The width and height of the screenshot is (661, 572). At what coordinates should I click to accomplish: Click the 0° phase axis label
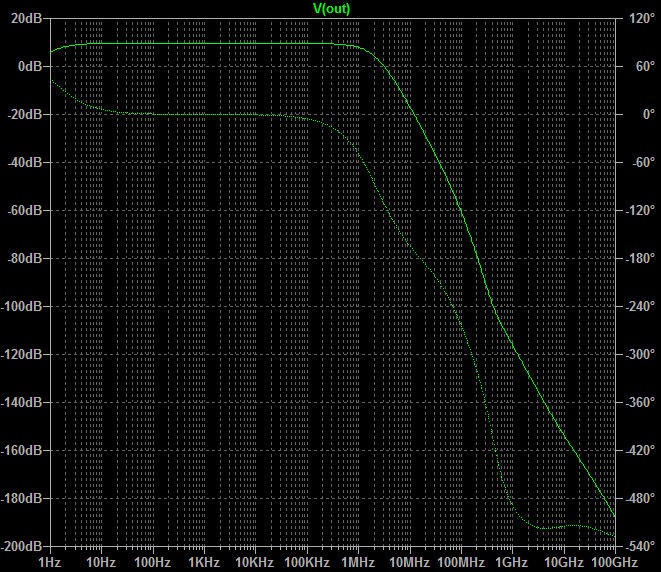(649, 114)
